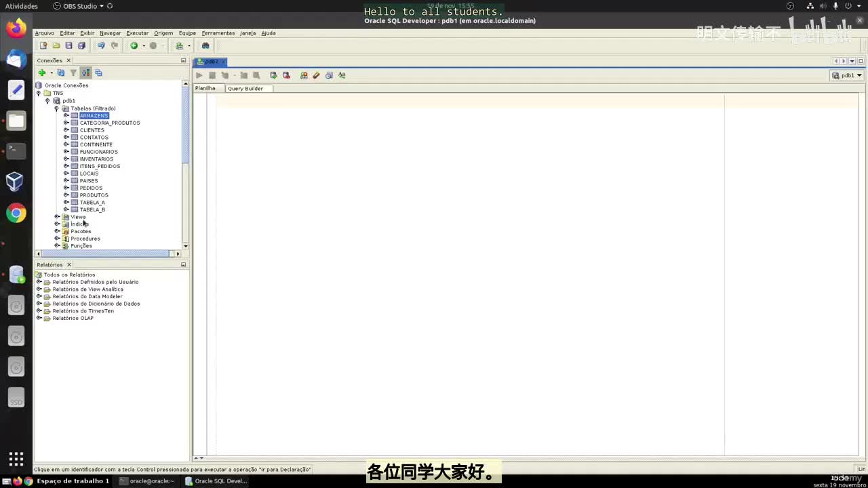Open SQL History icon
Viewport: 868px width, 488px height.
tap(329, 75)
